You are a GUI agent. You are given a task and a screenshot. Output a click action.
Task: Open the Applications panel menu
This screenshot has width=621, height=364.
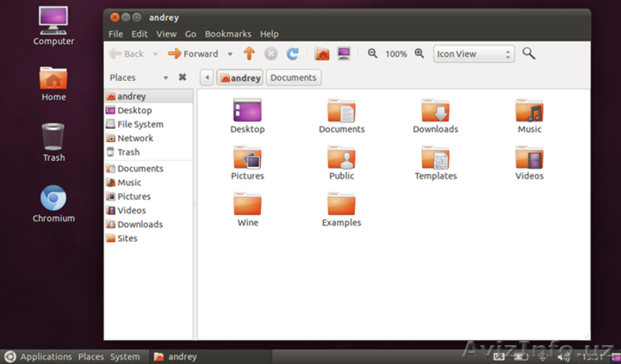point(46,357)
